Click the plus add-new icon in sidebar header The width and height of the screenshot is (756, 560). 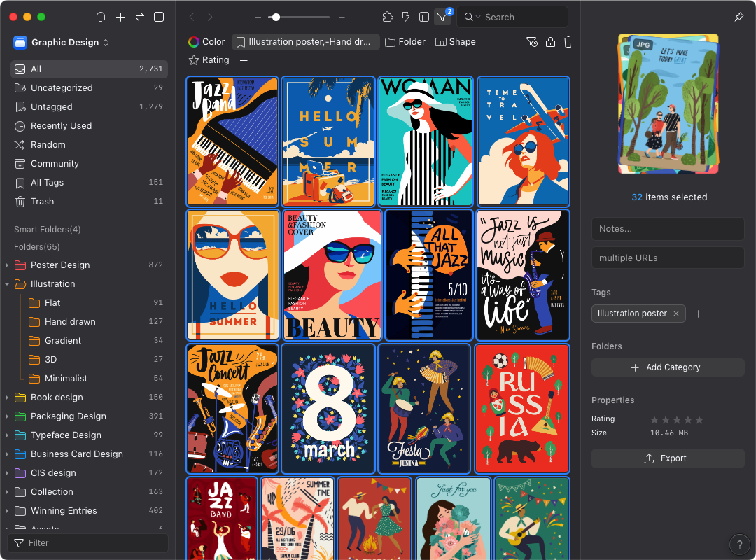[120, 17]
